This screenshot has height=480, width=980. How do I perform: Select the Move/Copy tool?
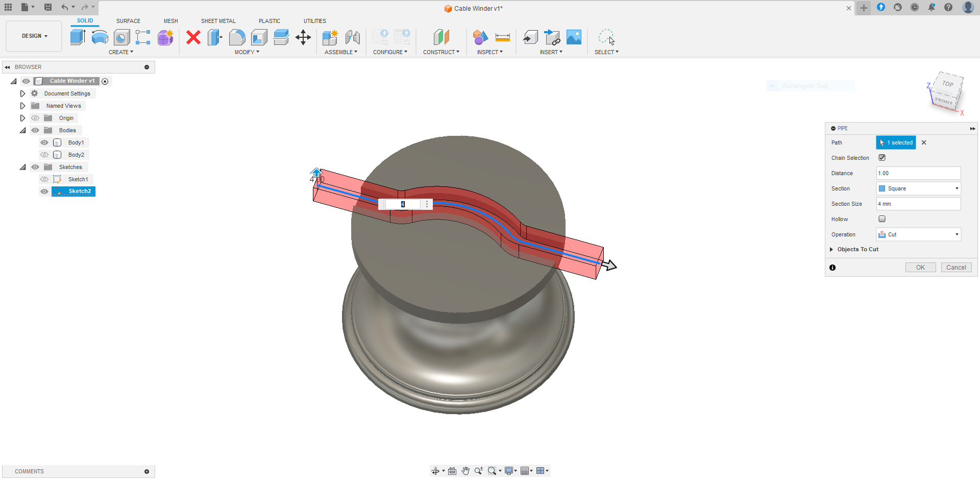point(303,37)
